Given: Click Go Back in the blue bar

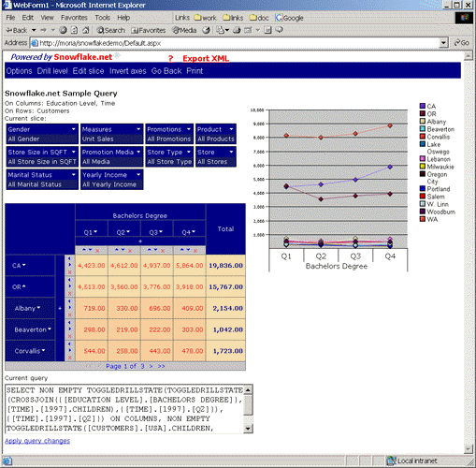Looking at the screenshot, I should point(166,71).
